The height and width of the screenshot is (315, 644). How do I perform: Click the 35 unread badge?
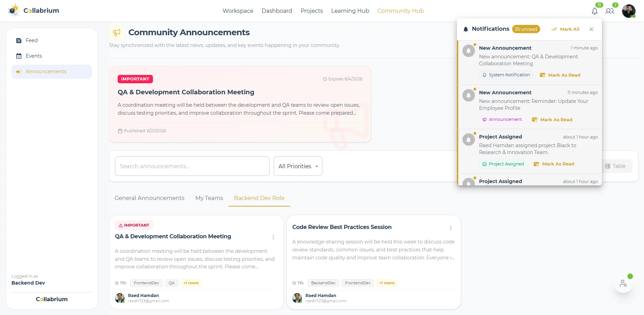pyautogui.click(x=526, y=29)
